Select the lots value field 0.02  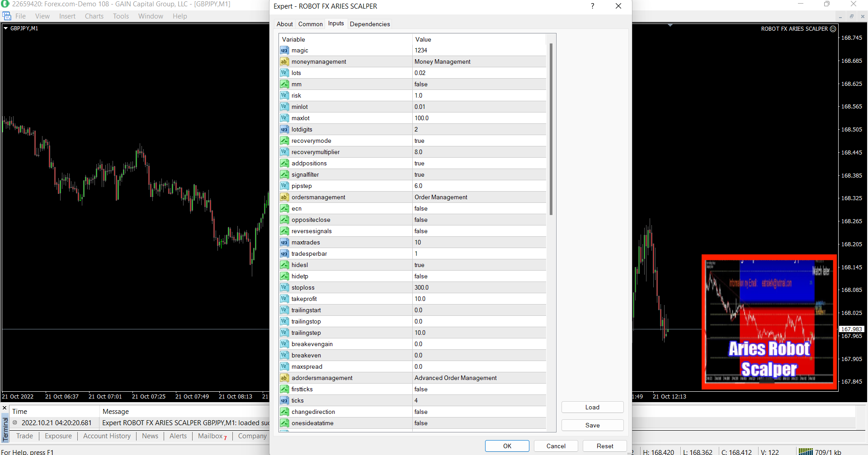click(x=479, y=73)
